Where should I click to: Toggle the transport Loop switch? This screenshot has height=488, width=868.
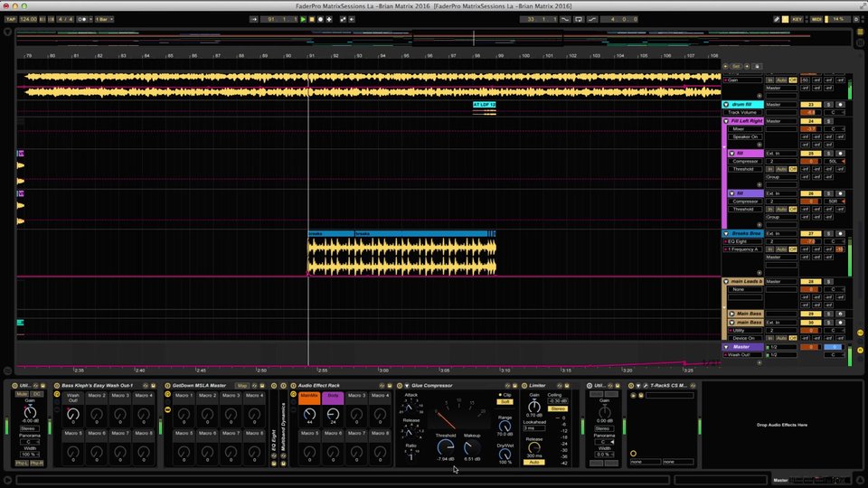(579, 19)
